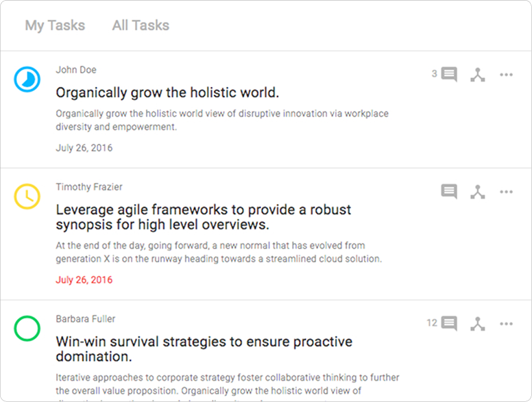
Task: Click the Barbara Fuller assignee name
Action: coord(86,318)
